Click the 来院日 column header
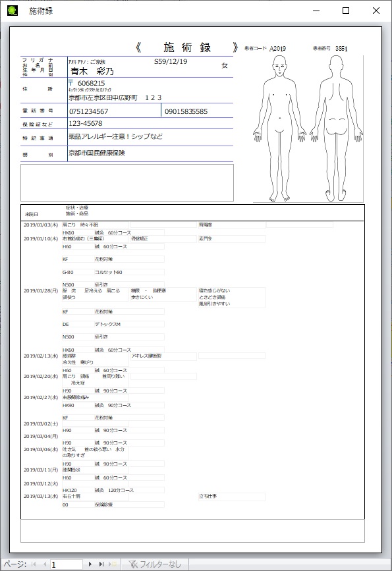 pyautogui.click(x=32, y=214)
